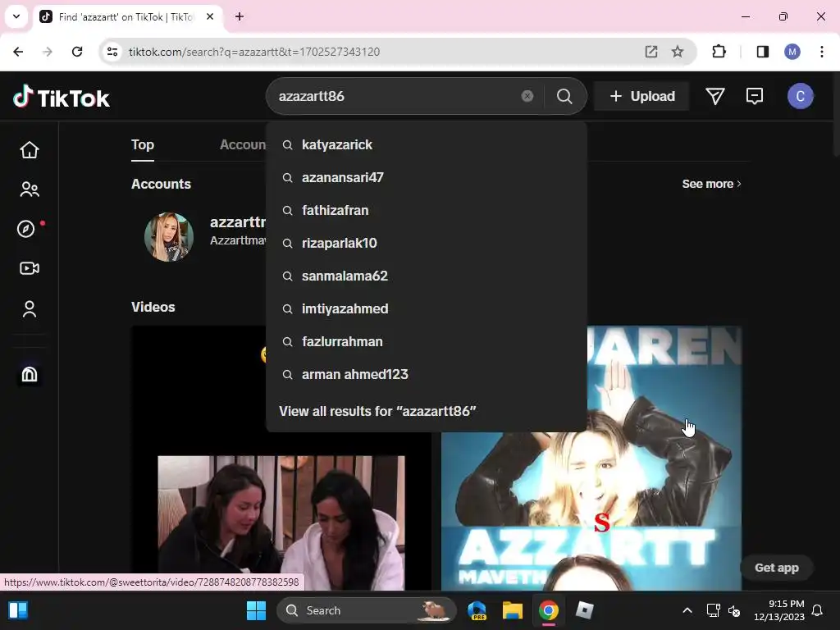Show hidden system tray icons
840x630 pixels.
[x=687, y=610]
